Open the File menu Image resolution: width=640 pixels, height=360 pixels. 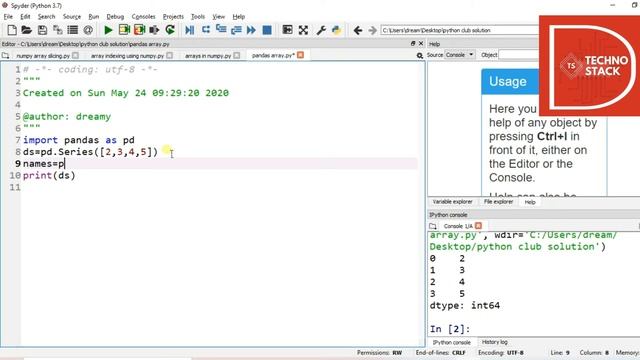(x=8, y=17)
